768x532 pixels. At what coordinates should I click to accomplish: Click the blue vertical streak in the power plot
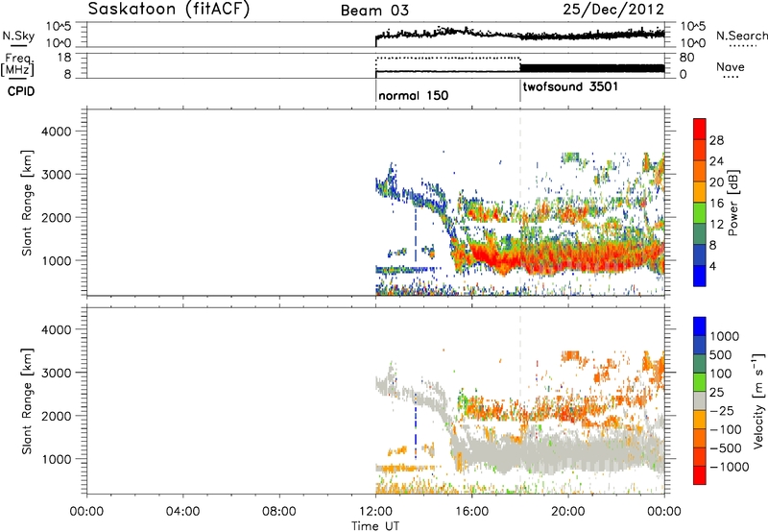(416, 235)
